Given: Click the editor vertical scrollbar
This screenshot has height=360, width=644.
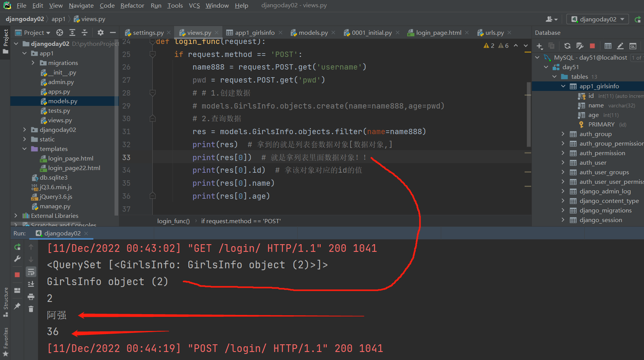Looking at the screenshot, I should point(528,114).
